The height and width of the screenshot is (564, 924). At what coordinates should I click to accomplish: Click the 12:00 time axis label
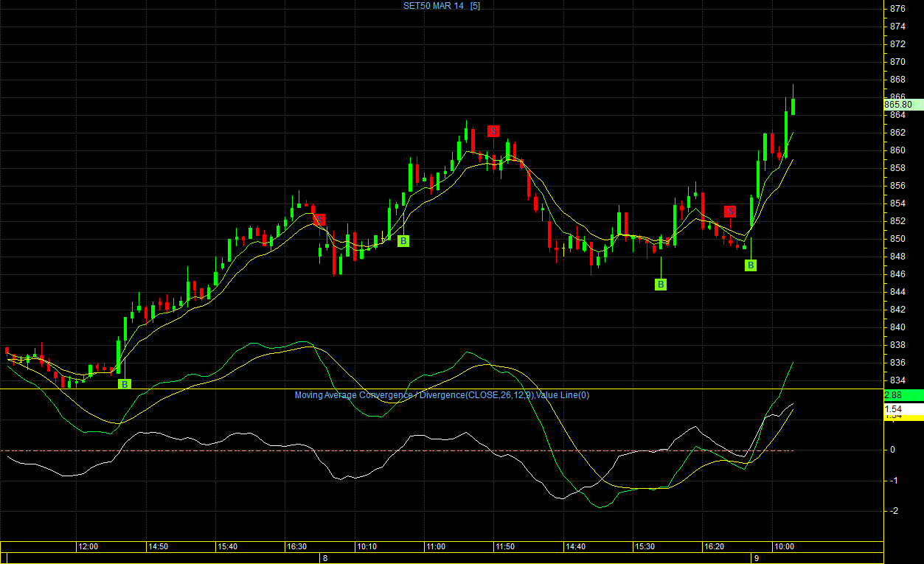tap(88, 547)
